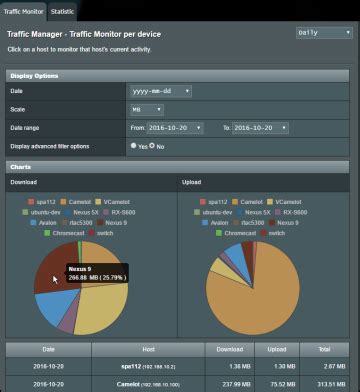Image resolution: width=360 pixels, height=392 pixels.
Task: Open the Statistic tab
Action: (62, 11)
